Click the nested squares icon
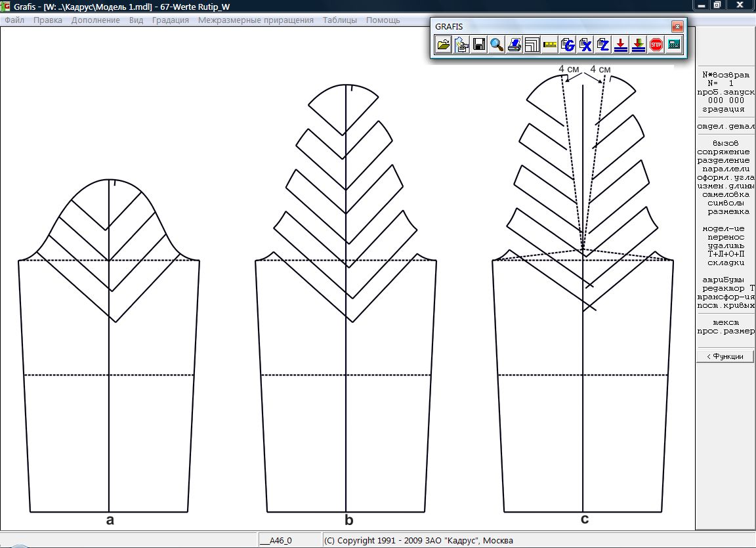756x548 pixels. point(532,45)
